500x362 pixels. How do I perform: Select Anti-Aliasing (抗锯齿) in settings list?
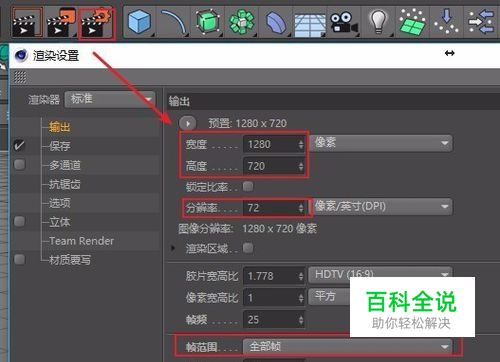click(x=65, y=184)
